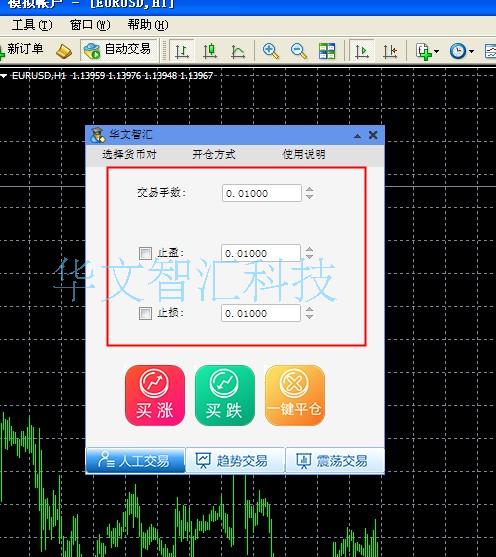Collapse the 华文智汇 panel with up arrow
The height and width of the screenshot is (557, 496).
(x=357, y=136)
